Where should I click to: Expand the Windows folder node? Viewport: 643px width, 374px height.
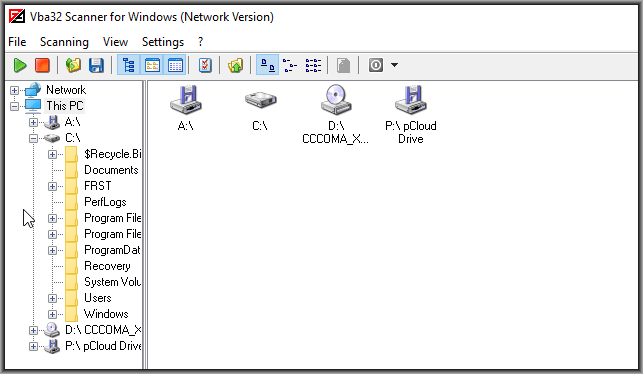(52, 314)
